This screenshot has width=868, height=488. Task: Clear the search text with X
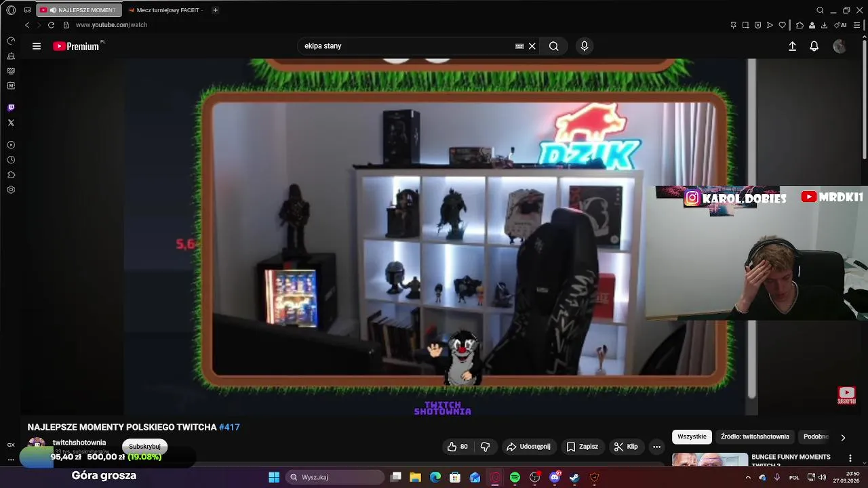tap(532, 46)
